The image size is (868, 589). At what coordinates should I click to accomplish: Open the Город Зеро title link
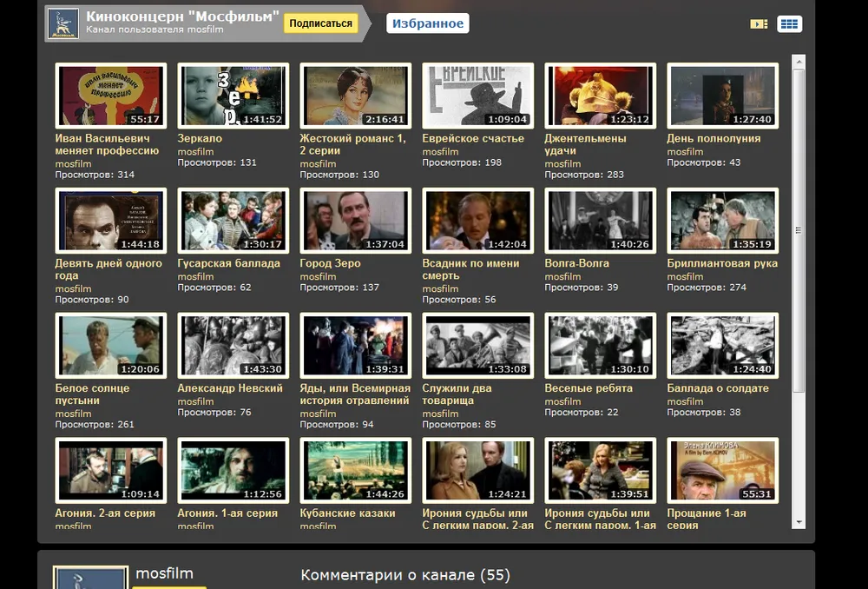330,263
